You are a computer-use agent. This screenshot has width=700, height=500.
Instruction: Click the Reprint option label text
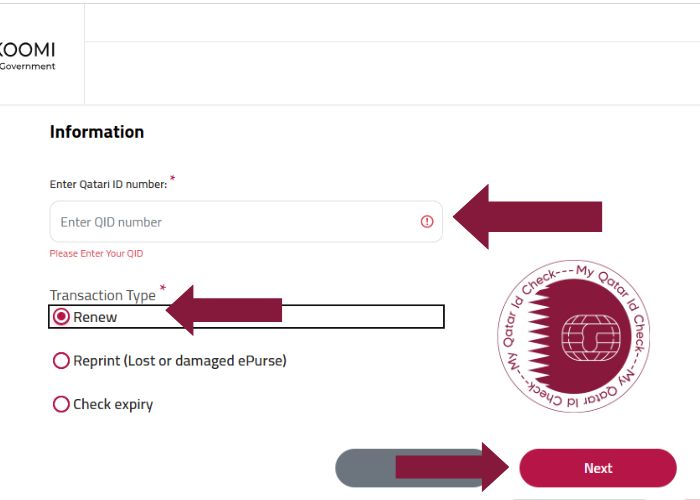click(x=180, y=361)
